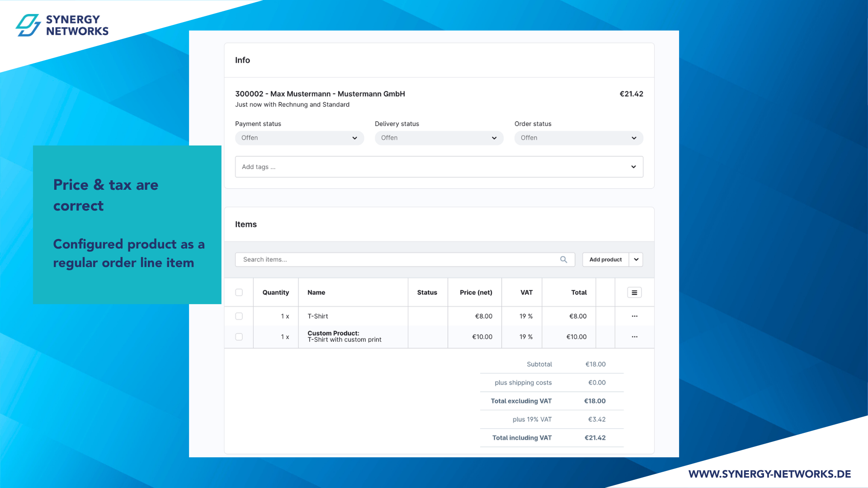
Task: Check the T-Shirt row checkbox
Action: pos(239,316)
